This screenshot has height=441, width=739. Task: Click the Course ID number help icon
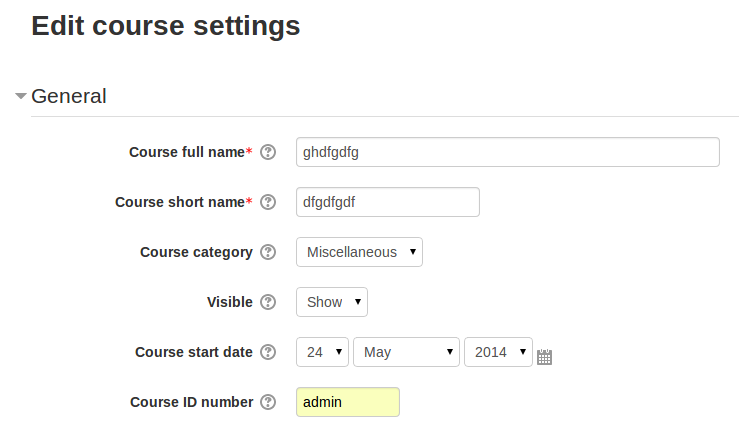pyautogui.click(x=268, y=402)
